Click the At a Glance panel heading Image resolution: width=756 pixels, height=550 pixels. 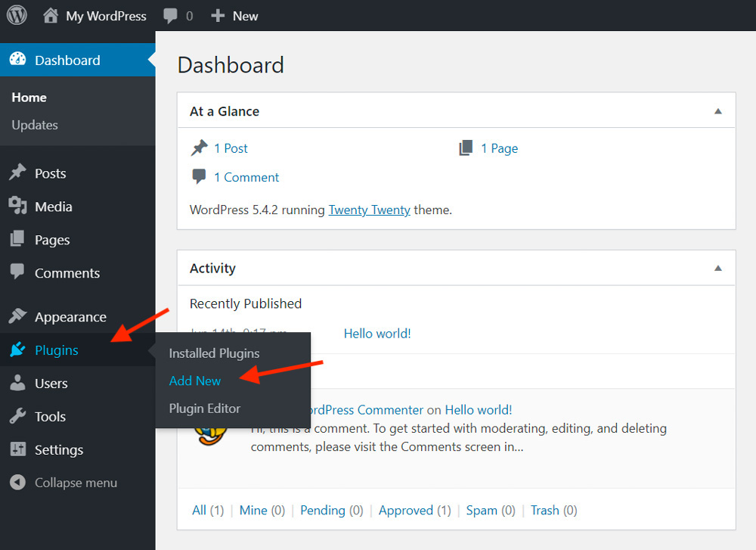[225, 111]
